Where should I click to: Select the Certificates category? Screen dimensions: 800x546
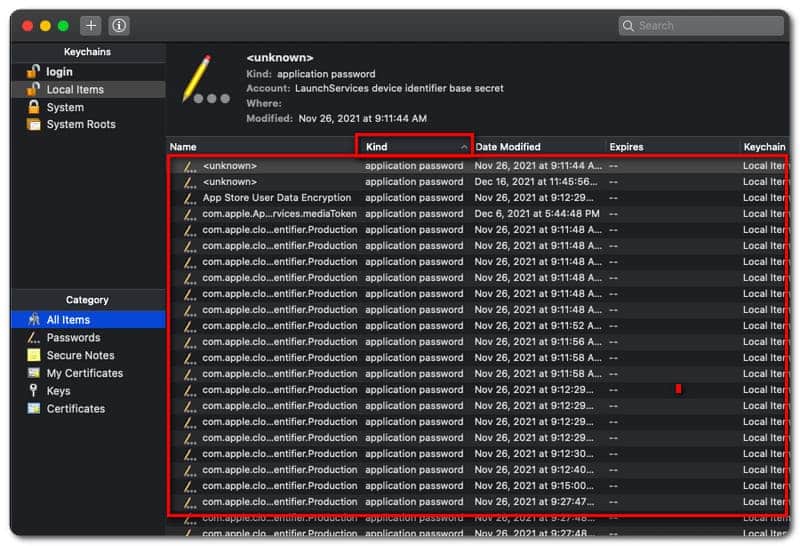[x=75, y=409]
